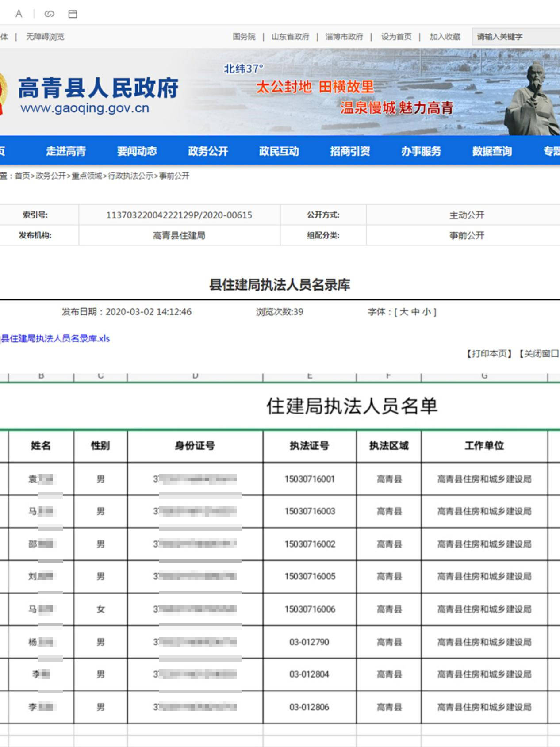Click the 女 gender cell

click(x=101, y=609)
